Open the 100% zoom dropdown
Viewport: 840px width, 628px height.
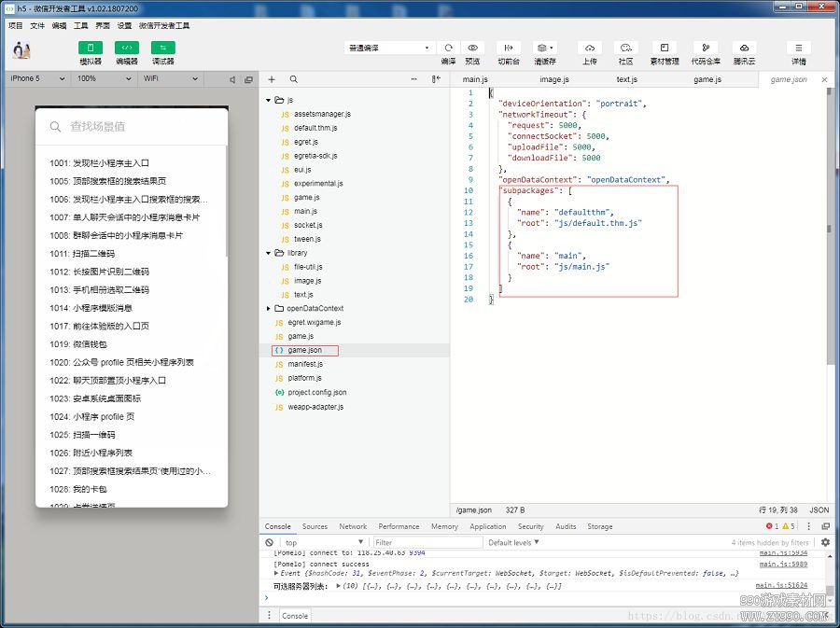(104, 78)
